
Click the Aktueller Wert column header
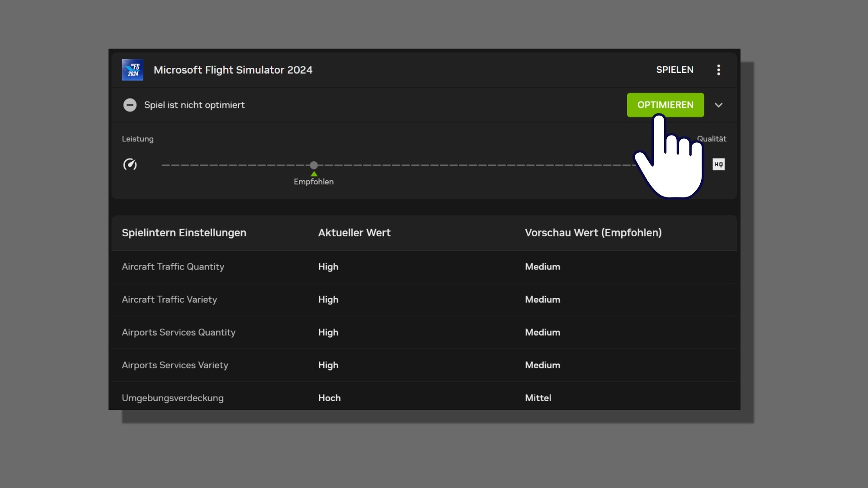pos(354,233)
